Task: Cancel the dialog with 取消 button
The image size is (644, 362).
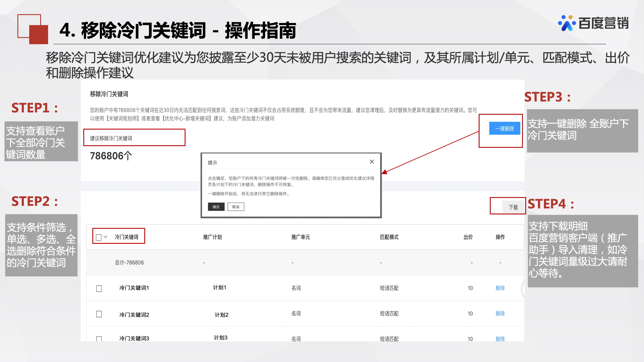Action: 236,207
